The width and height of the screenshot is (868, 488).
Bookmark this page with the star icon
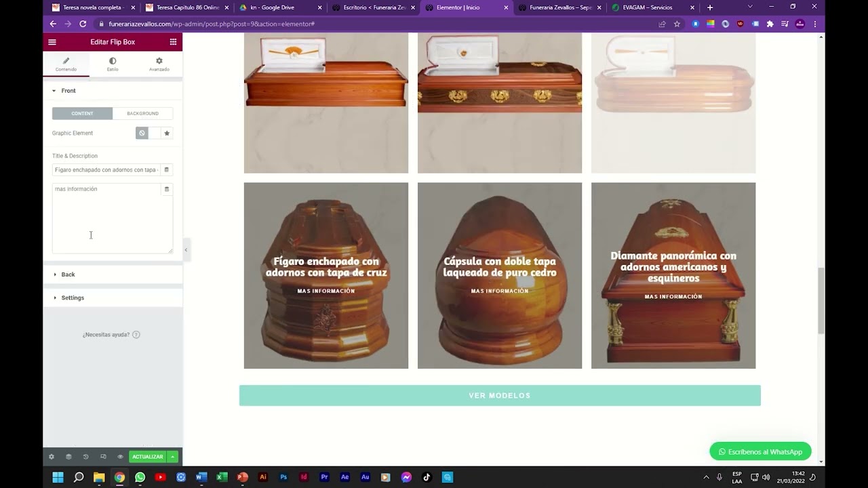[x=677, y=24]
